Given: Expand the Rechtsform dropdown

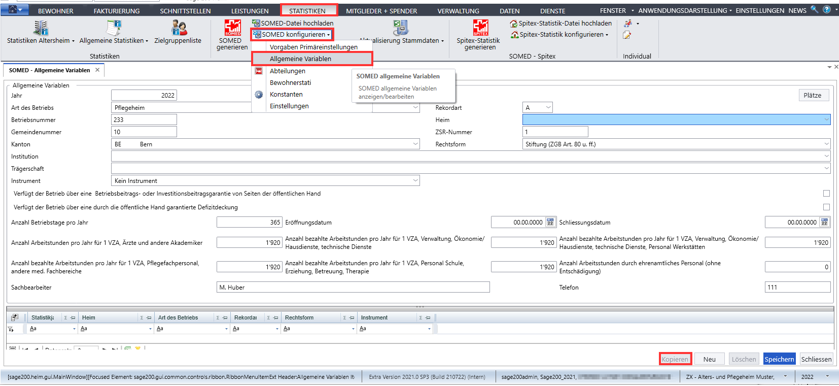Looking at the screenshot, I should click(827, 144).
